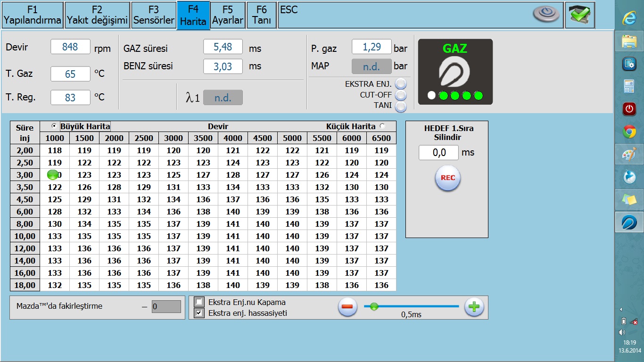Click the green plus sensitivity button

474,307
